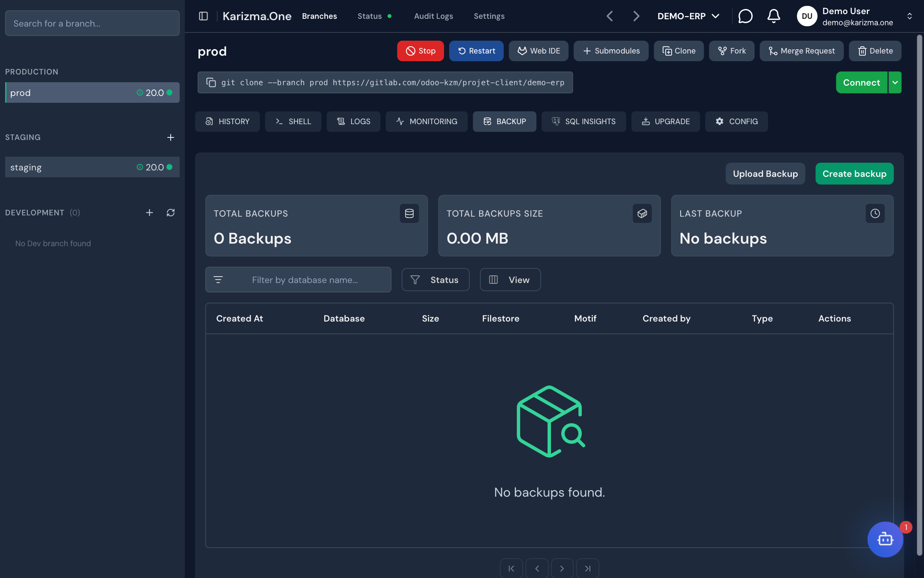The height and width of the screenshot is (578, 924).
Task: Copy the git clone command
Action: click(211, 82)
